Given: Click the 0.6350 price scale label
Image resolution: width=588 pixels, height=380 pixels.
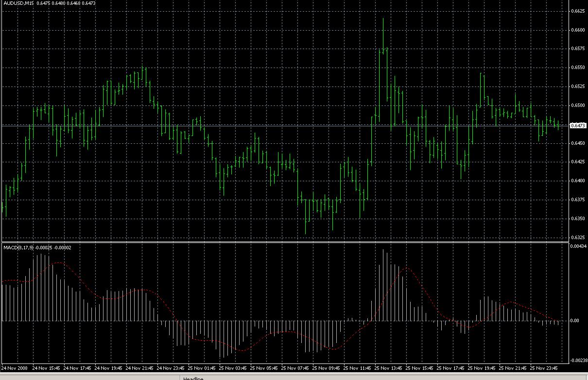Looking at the screenshot, I should click(x=577, y=219).
